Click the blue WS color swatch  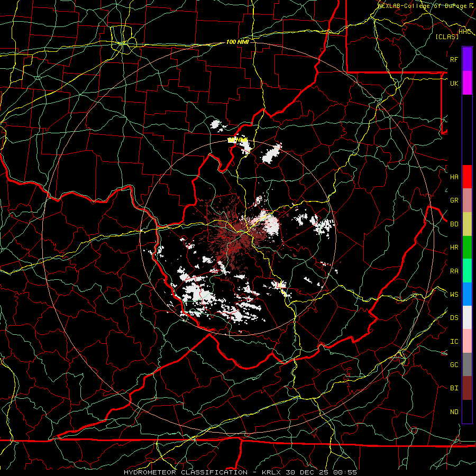(x=467, y=294)
